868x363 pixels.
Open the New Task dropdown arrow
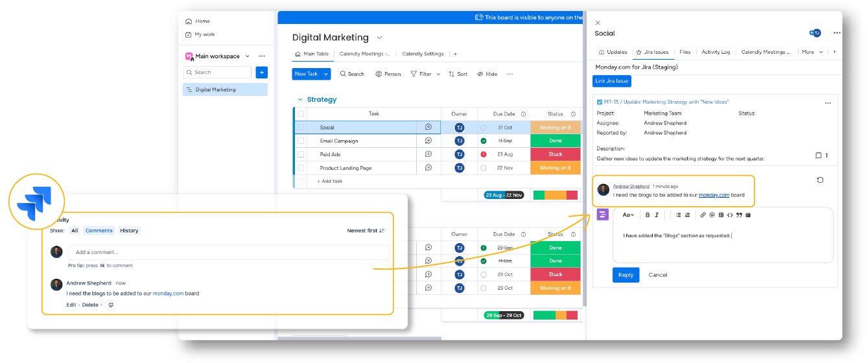[326, 74]
